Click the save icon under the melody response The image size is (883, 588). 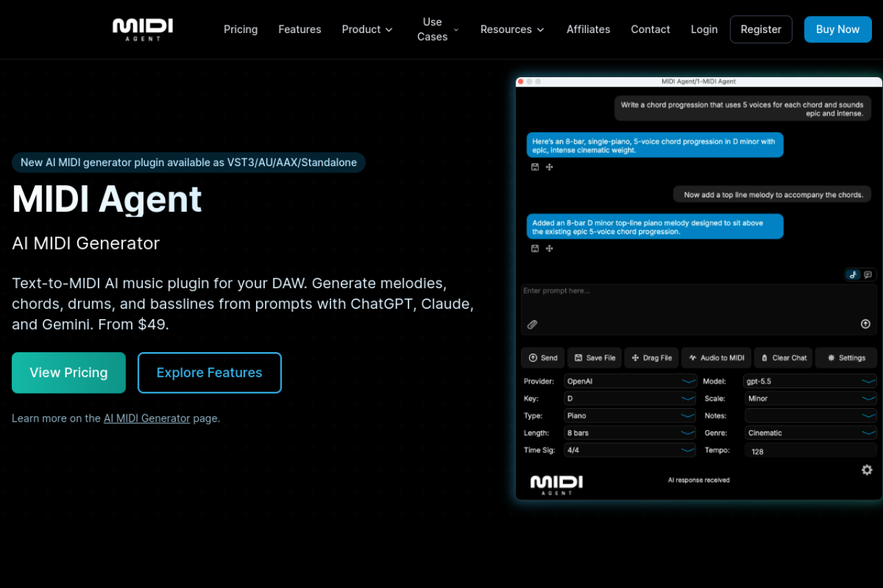pos(535,248)
